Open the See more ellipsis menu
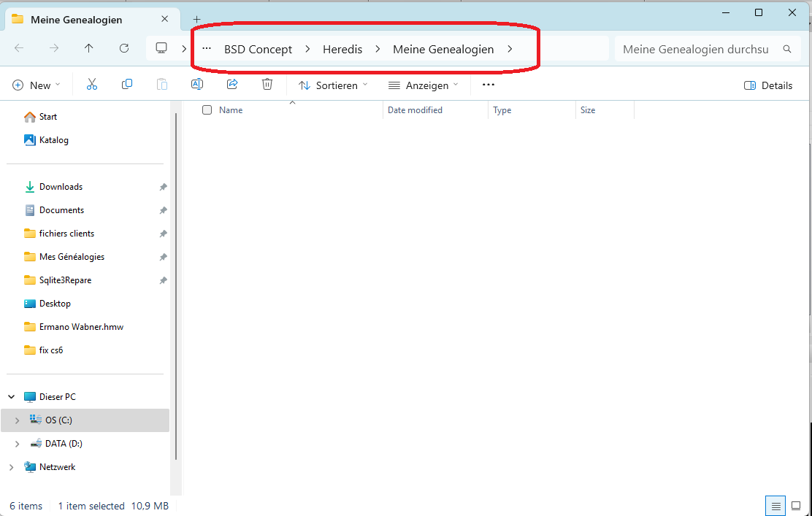The width and height of the screenshot is (812, 516). pos(489,85)
